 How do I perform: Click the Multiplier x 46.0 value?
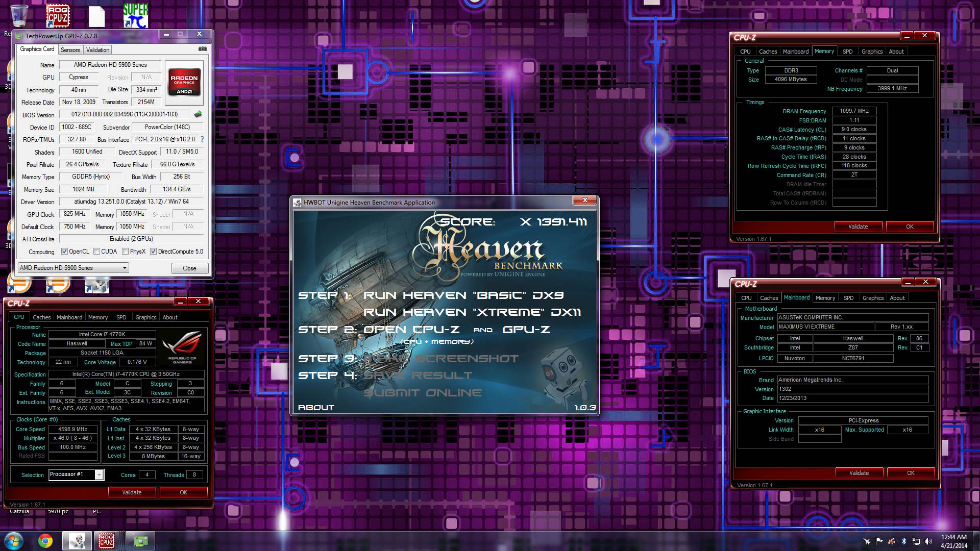tap(73, 438)
